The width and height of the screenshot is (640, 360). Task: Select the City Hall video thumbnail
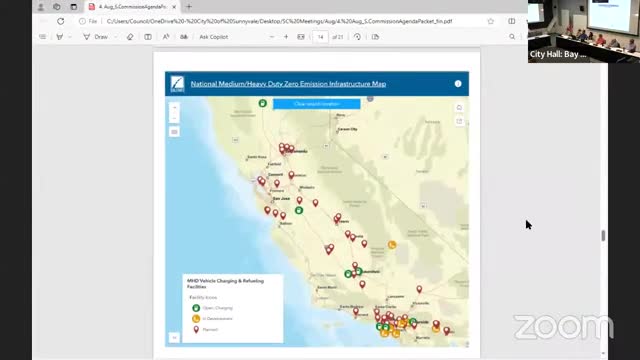pos(584,31)
